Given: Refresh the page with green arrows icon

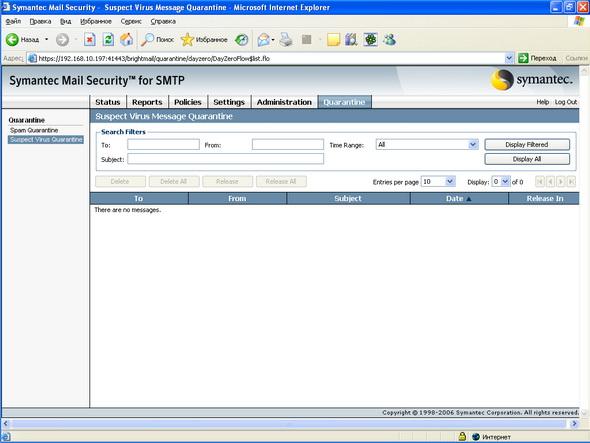Looking at the screenshot, I should point(108,40).
